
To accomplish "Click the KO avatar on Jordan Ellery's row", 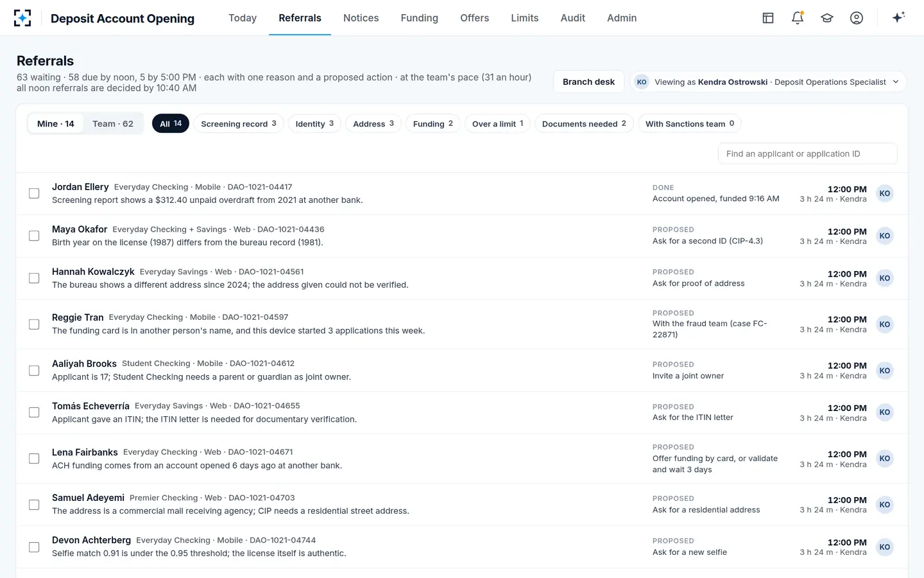I will (885, 193).
